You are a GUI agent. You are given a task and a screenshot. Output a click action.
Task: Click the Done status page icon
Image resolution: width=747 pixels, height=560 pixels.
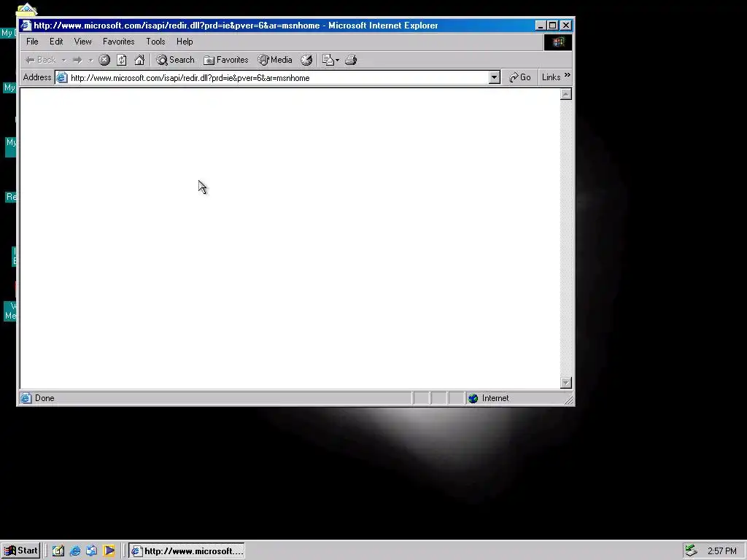(26, 398)
